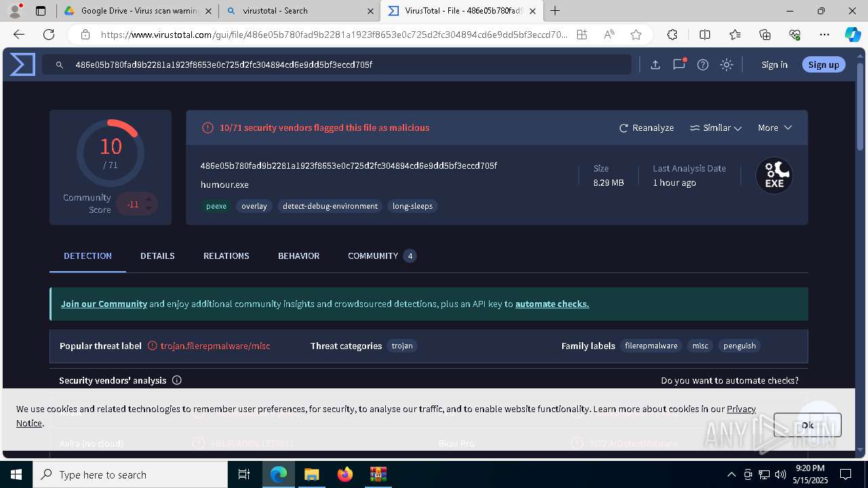
Task: Close the VirusTotal File browser tab
Action: click(x=532, y=11)
